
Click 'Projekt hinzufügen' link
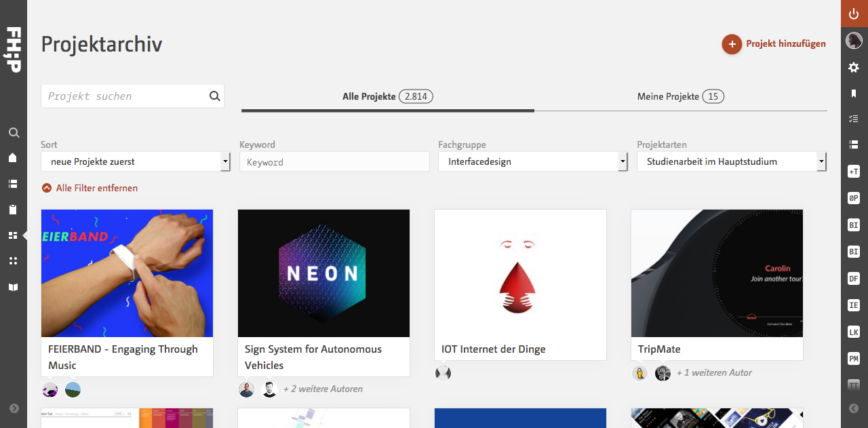(x=786, y=43)
